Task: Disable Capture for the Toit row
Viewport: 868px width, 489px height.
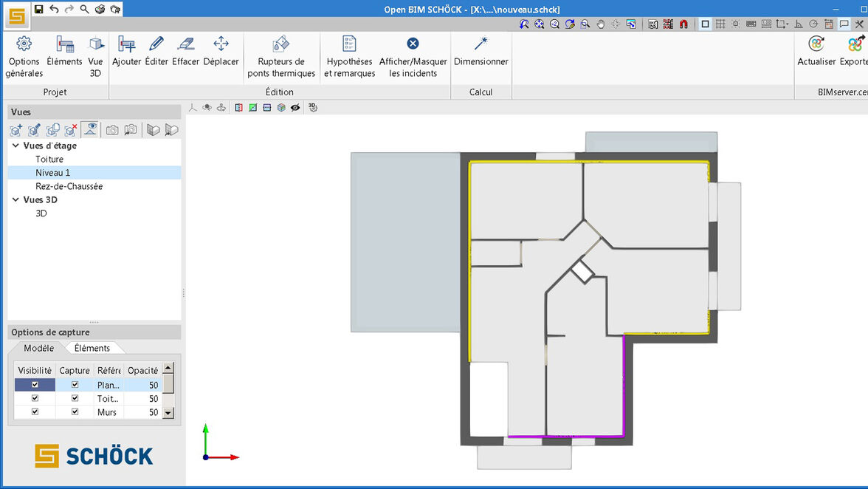Action: 75,398
